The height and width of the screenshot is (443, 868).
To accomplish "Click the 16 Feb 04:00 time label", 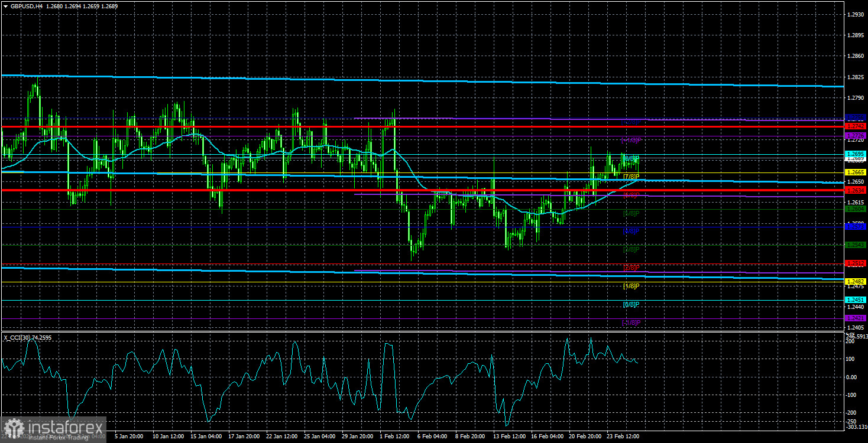I will pyautogui.click(x=547, y=437).
